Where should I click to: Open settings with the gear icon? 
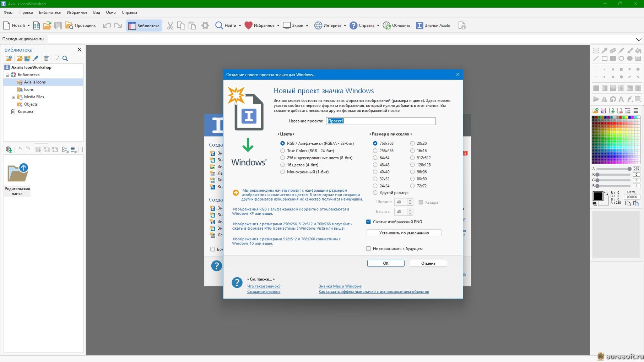tap(205, 26)
